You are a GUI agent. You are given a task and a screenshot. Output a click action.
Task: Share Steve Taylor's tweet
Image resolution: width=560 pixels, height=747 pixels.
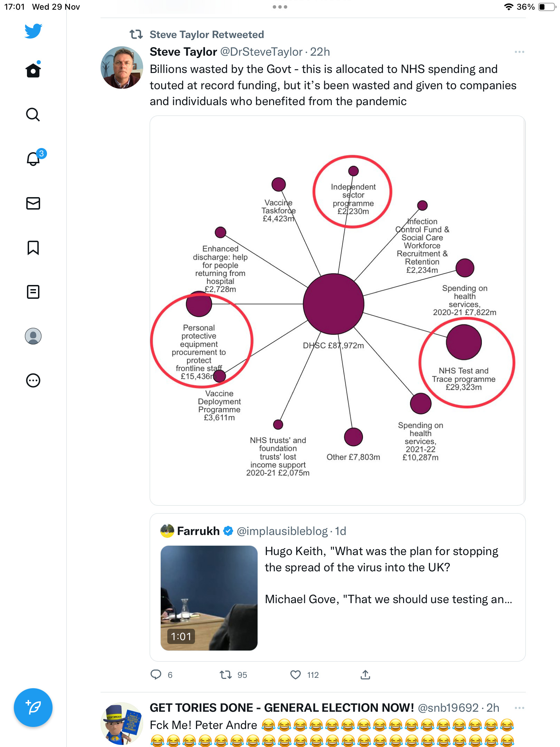point(365,675)
